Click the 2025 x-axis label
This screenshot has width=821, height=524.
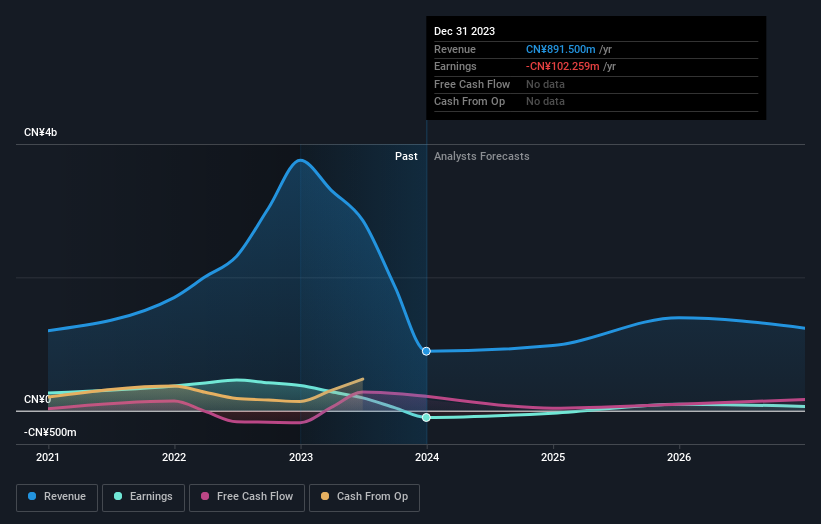(553, 458)
